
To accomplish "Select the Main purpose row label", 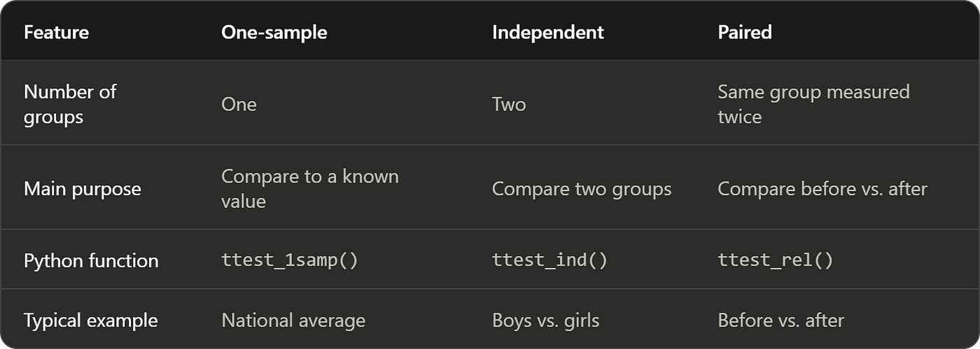I will click(83, 189).
